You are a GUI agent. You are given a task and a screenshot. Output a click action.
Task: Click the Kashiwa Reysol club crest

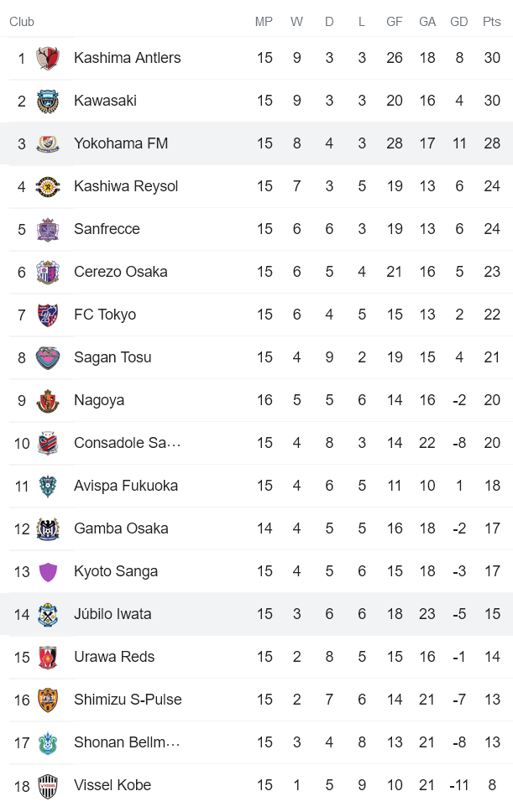click(x=46, y=186)
